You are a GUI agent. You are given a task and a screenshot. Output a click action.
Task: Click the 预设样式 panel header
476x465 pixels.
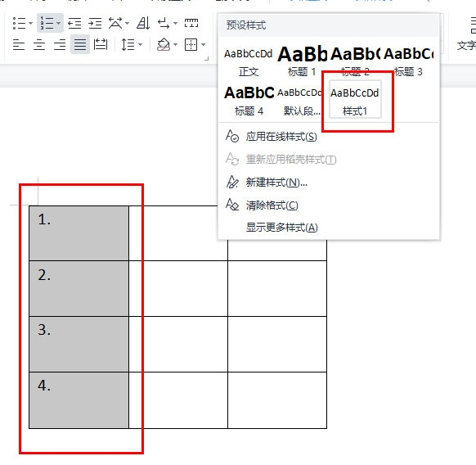[329, 25]
